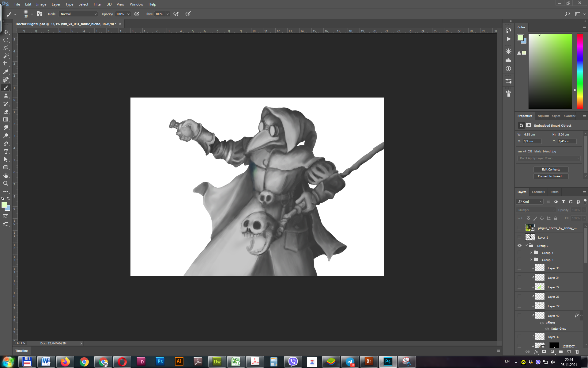Select the History Brush tool
The image size is (588, 368).
[6, 104]
